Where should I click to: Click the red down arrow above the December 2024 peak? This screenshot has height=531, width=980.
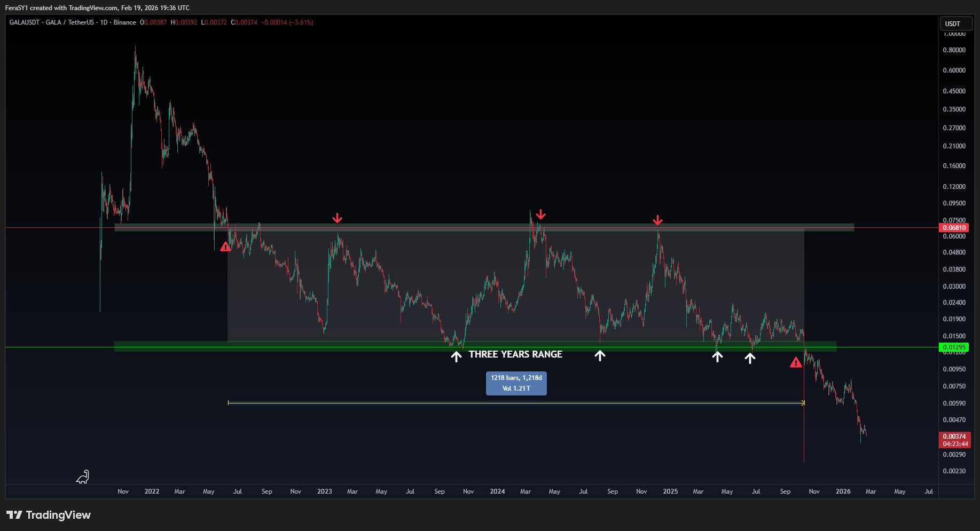(x=657, y=220)
